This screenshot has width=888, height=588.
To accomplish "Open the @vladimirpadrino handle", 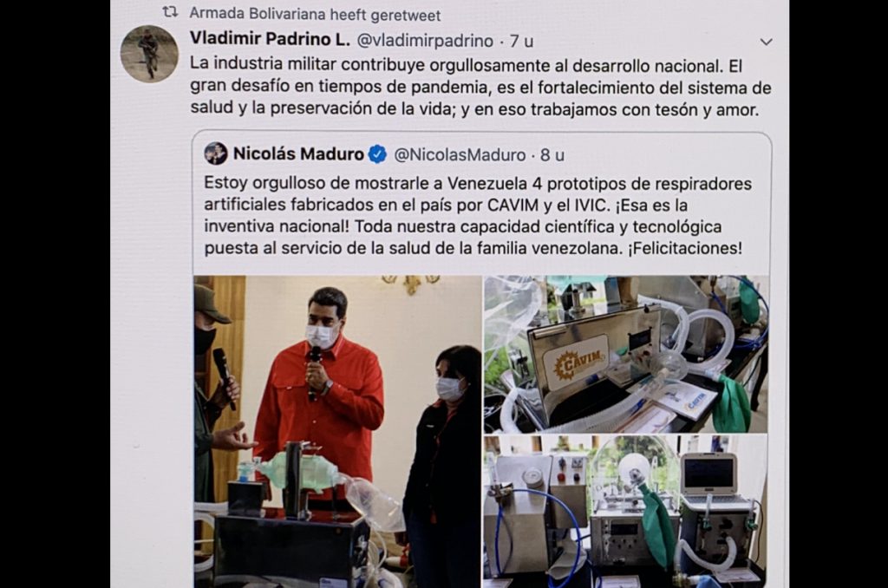I will click(425, 41).
